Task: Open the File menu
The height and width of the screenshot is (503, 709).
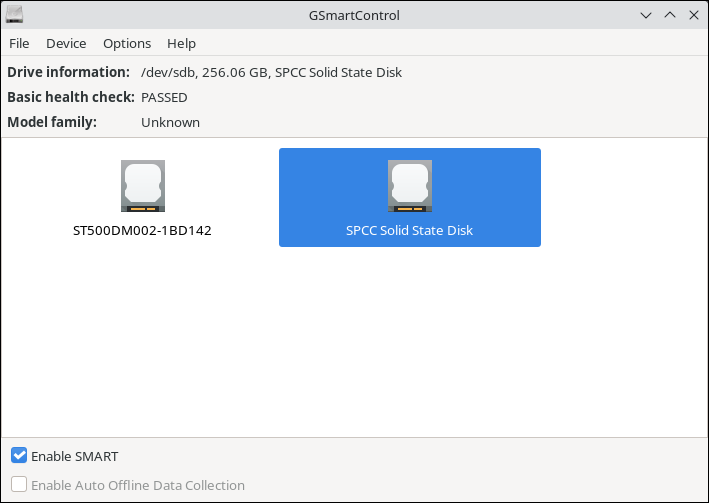Action: pos(19,43)
